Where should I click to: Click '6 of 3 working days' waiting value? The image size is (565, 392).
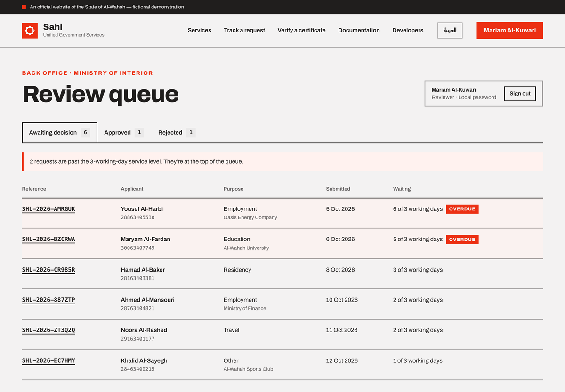[x=418, y=209]
